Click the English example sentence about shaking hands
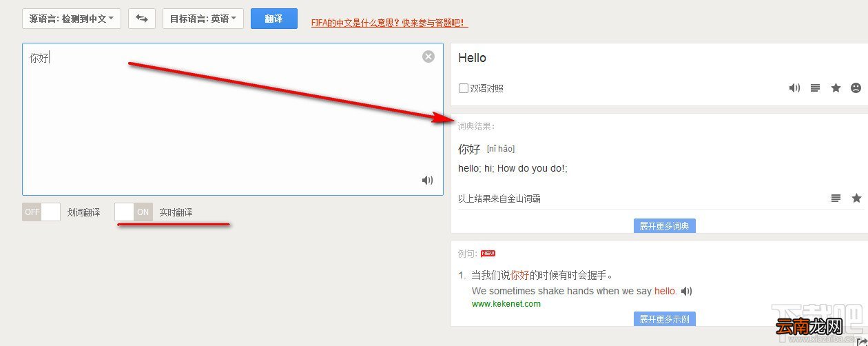The width and height of the screenshot is (868, 346). (x=575, y=292)
